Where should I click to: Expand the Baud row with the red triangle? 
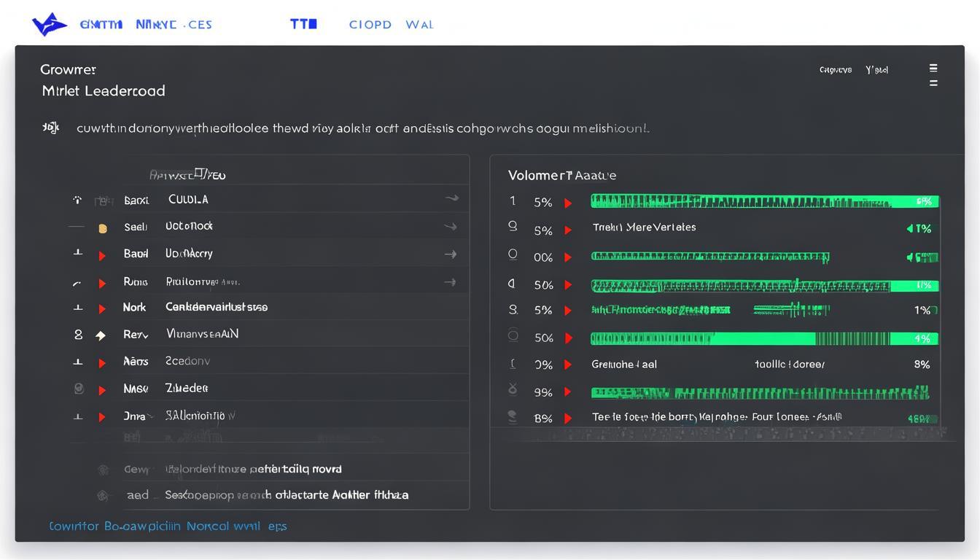coord(102,255)
